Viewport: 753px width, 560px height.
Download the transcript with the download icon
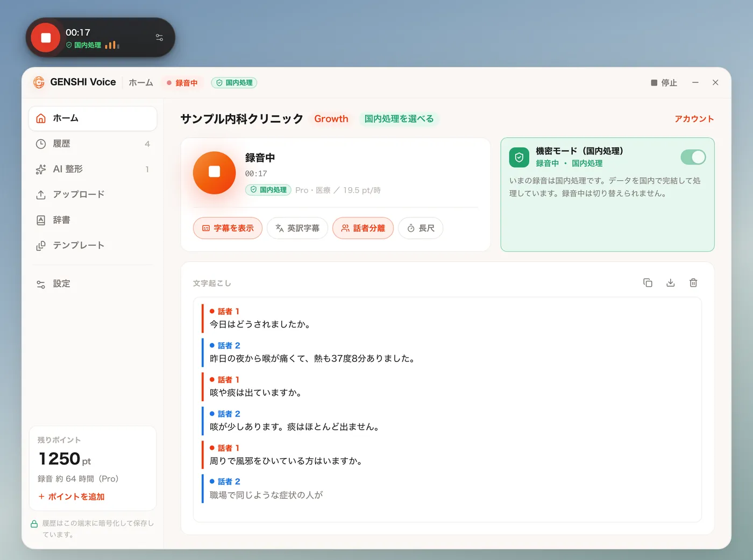pos(670,283)
